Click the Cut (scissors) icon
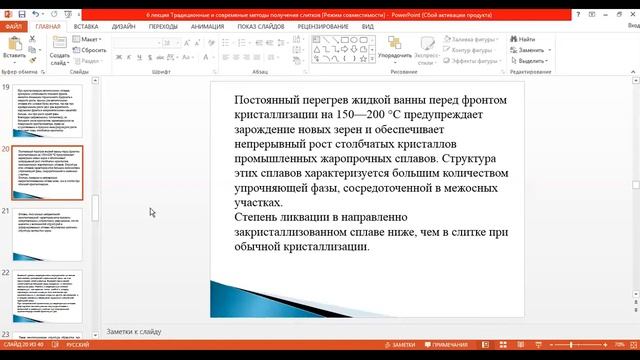This screenshot has width=640, height=360. [x=32, y=39]
